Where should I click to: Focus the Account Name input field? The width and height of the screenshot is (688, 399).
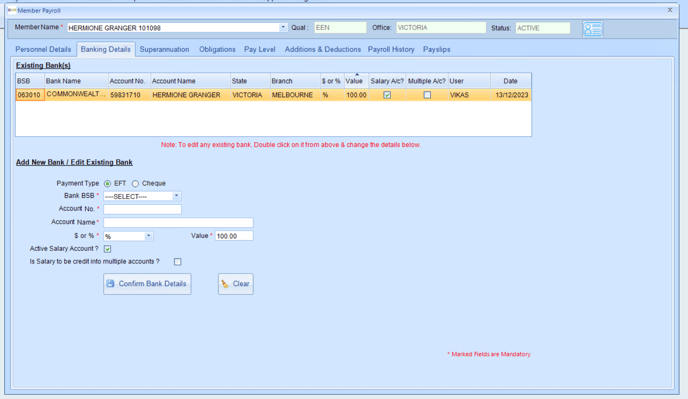178,223
